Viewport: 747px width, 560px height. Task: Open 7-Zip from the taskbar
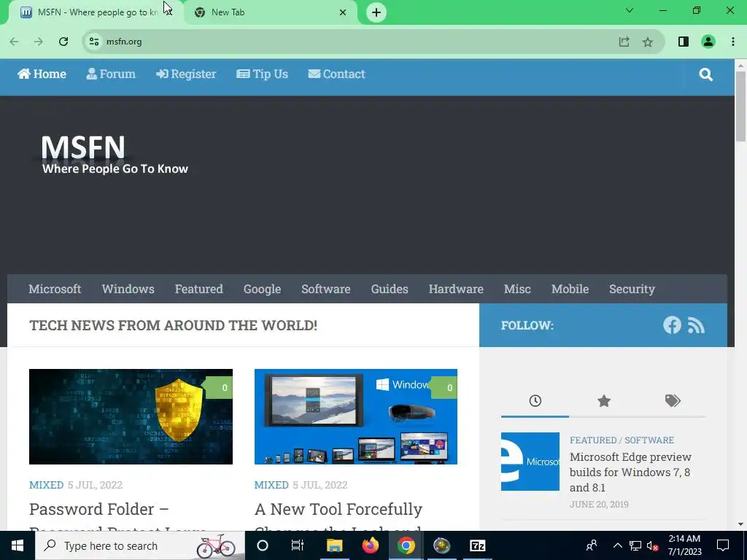coord(477,545)
